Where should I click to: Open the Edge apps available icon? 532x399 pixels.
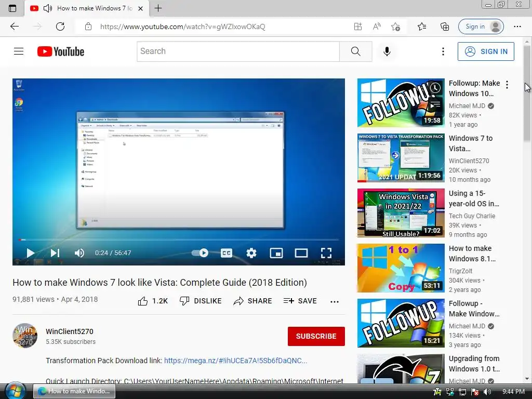[x=358, y=26]
